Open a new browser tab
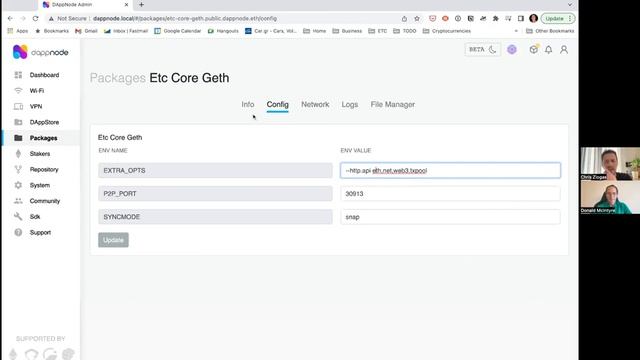 click(x=141, y=5)
